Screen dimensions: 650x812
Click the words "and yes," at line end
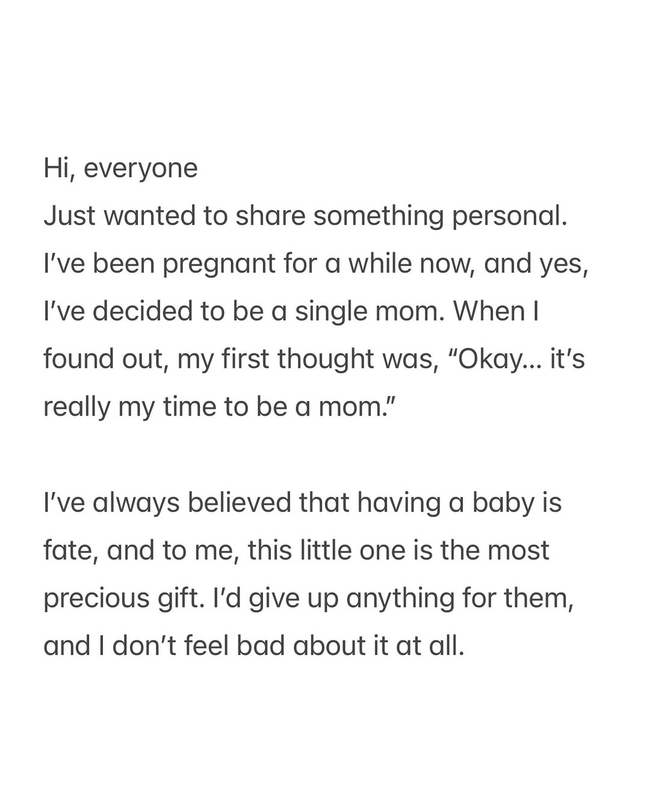[536, 264]
